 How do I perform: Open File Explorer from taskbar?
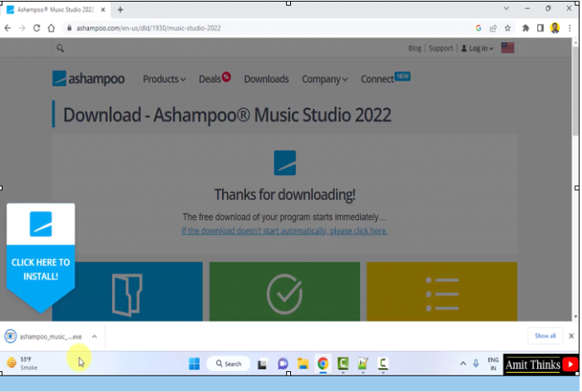click(x=303, y=364)
